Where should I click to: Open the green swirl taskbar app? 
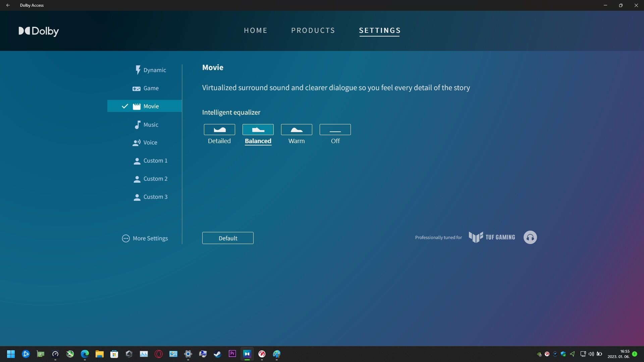70,354
